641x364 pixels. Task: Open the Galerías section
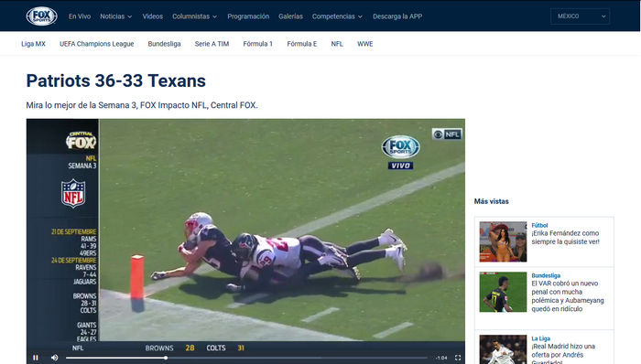(290, 16)
